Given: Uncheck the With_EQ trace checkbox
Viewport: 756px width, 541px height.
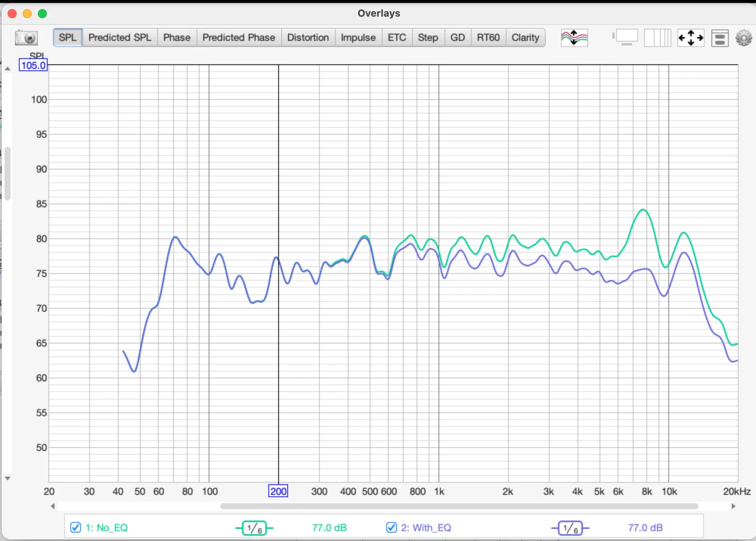Looking at the screenshot, I should [391, 527].
